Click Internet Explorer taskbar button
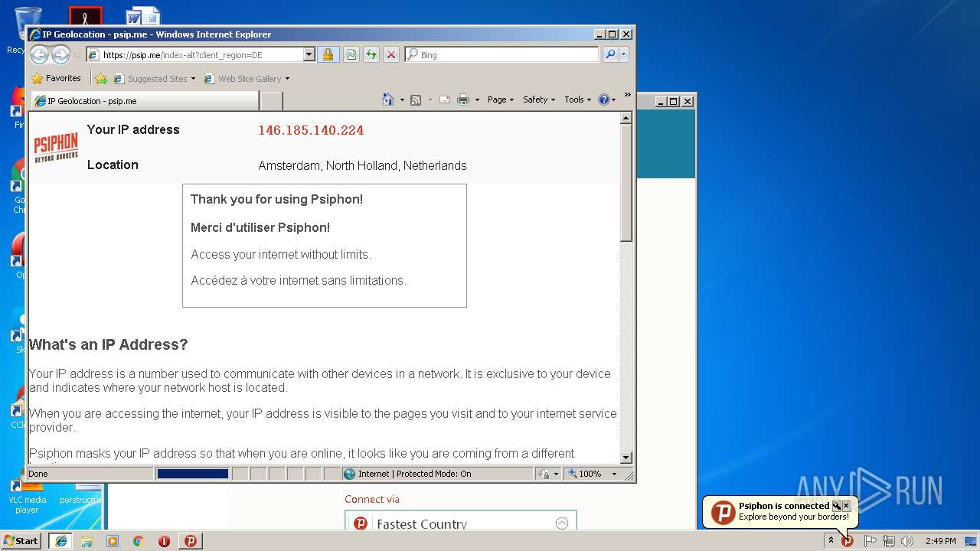Viewport: 980px width, 551px height. click(60, 540)
